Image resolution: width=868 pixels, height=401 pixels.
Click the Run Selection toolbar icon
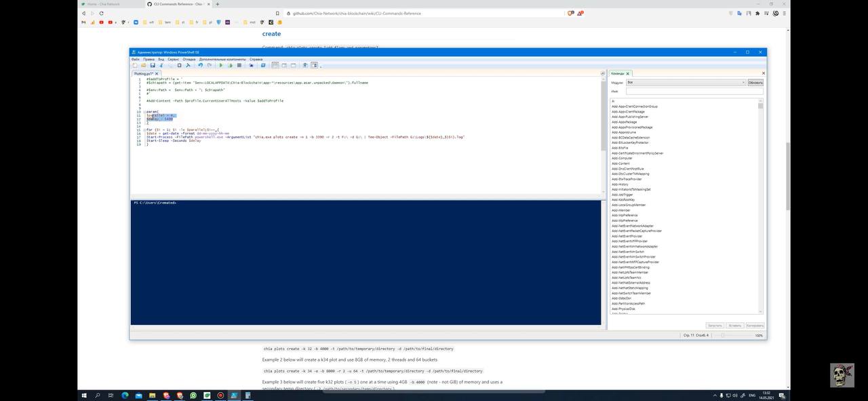click(x=230, y=65)
